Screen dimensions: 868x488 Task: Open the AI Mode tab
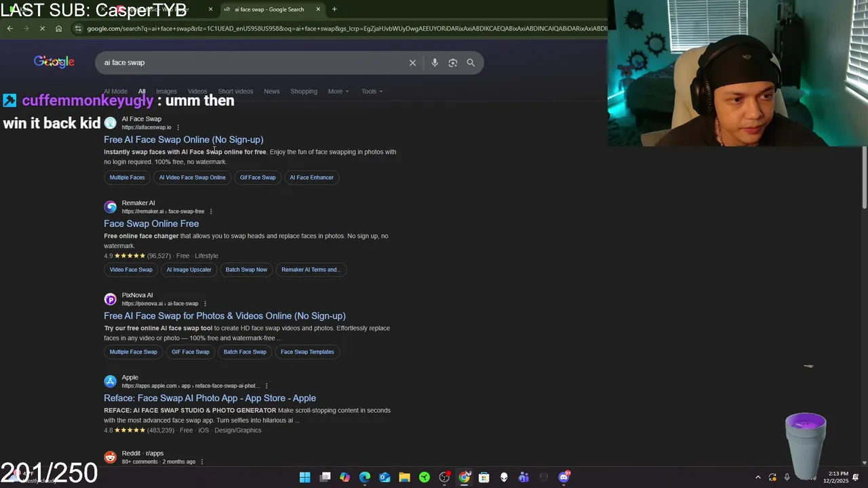[x=115, y=91]
